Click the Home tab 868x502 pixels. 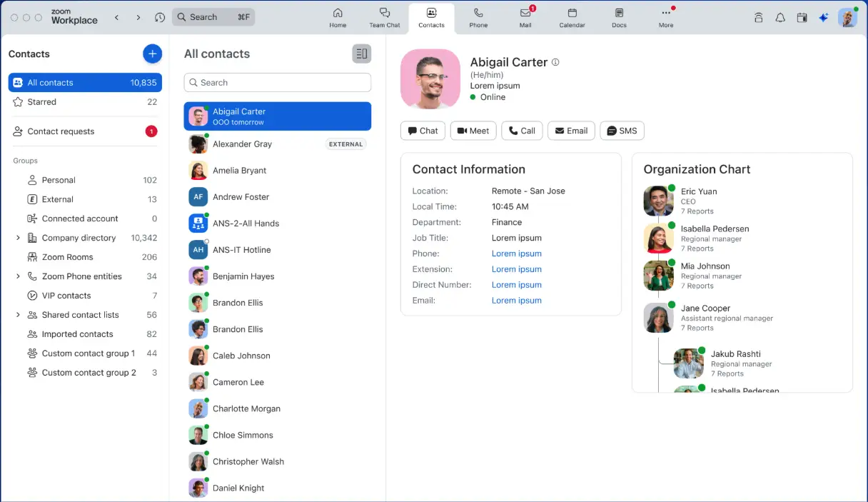337,18
